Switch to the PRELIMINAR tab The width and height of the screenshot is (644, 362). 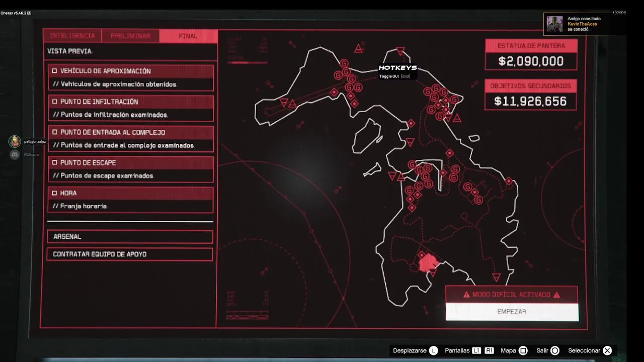(130, 36)
